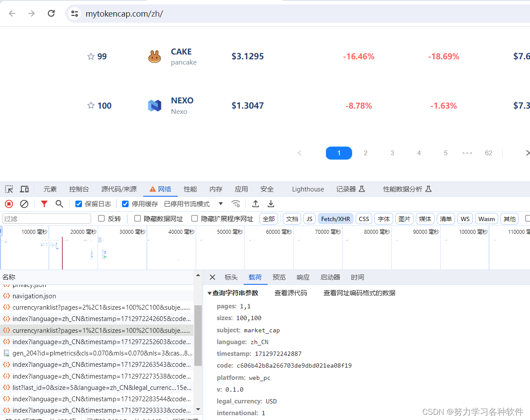The height and width of the screenshot is (420, 530).
Task: Click the pagination ellipsis jump icon
Action: 467,153
